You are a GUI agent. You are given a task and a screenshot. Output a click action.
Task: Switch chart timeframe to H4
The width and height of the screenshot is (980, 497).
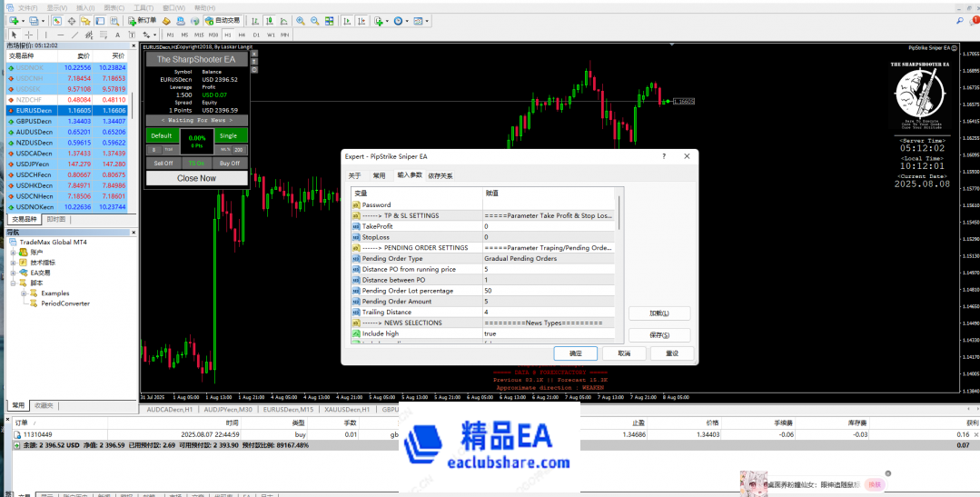point(242,35)
